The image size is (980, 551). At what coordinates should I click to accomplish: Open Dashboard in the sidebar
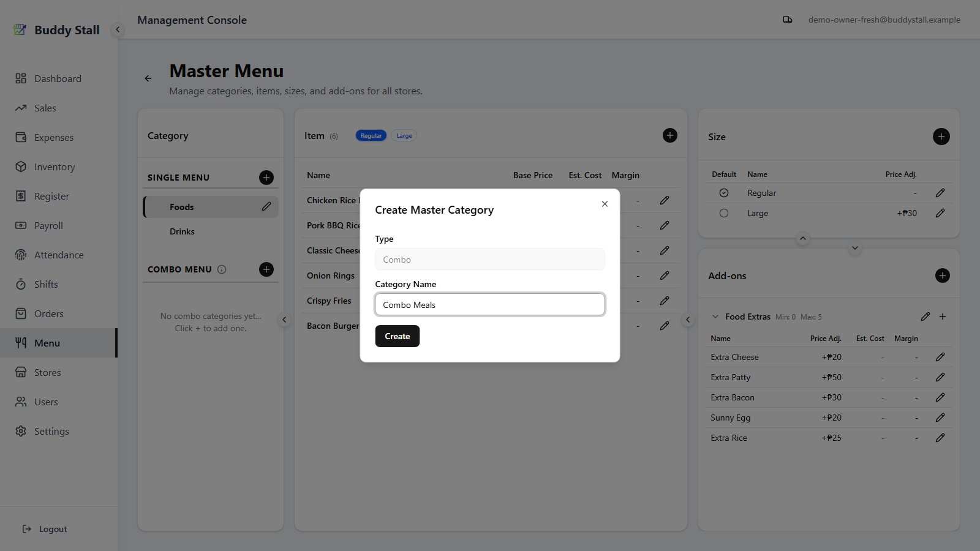59,78
